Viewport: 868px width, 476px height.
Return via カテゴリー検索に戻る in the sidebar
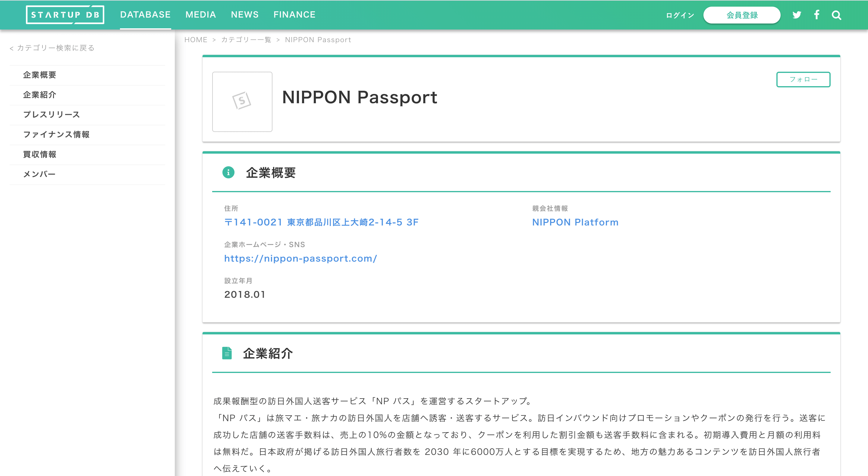tap(52, 48)
